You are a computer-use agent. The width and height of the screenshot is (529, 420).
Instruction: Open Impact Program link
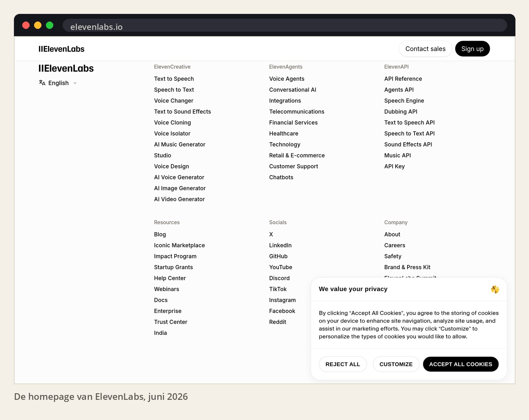(175, 257)
